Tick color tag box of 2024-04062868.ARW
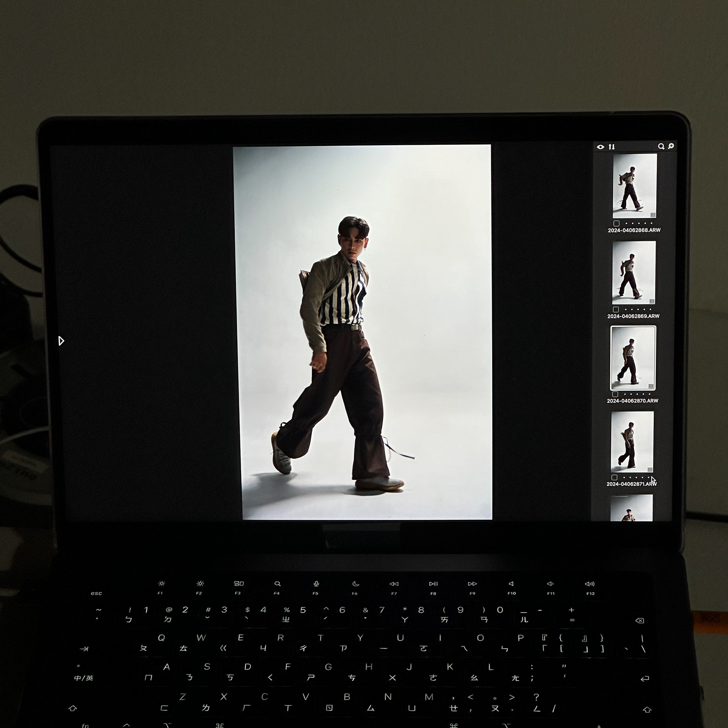Screen dimensions: 728x728 617,223
